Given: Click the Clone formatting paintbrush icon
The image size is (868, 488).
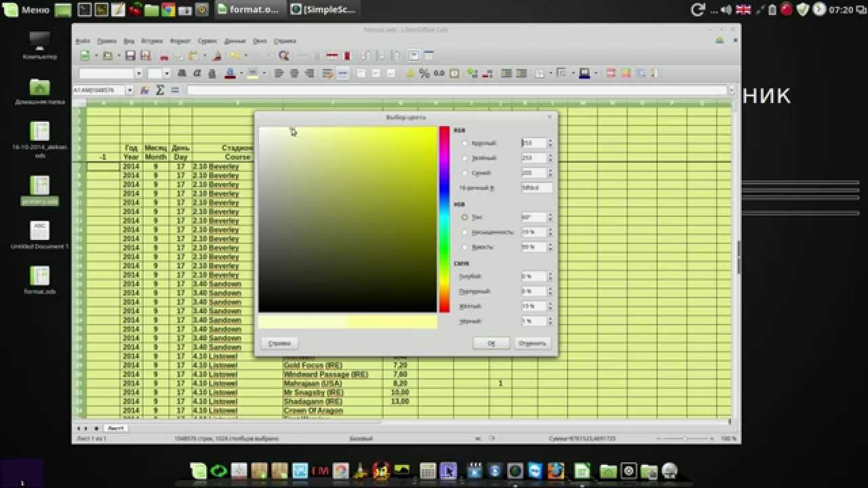Looking at the screenshot, I should click(217, 56).
